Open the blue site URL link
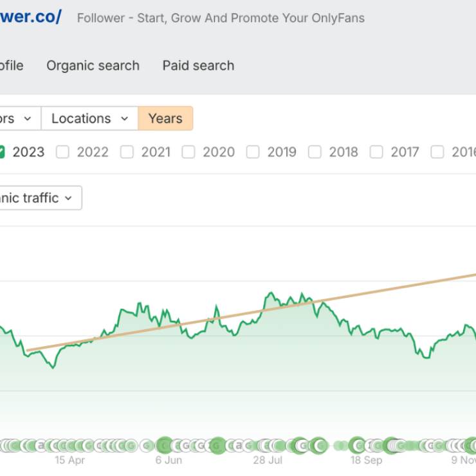Image resolution: width=476 pixels, height=476 pixels. (31, 16)
